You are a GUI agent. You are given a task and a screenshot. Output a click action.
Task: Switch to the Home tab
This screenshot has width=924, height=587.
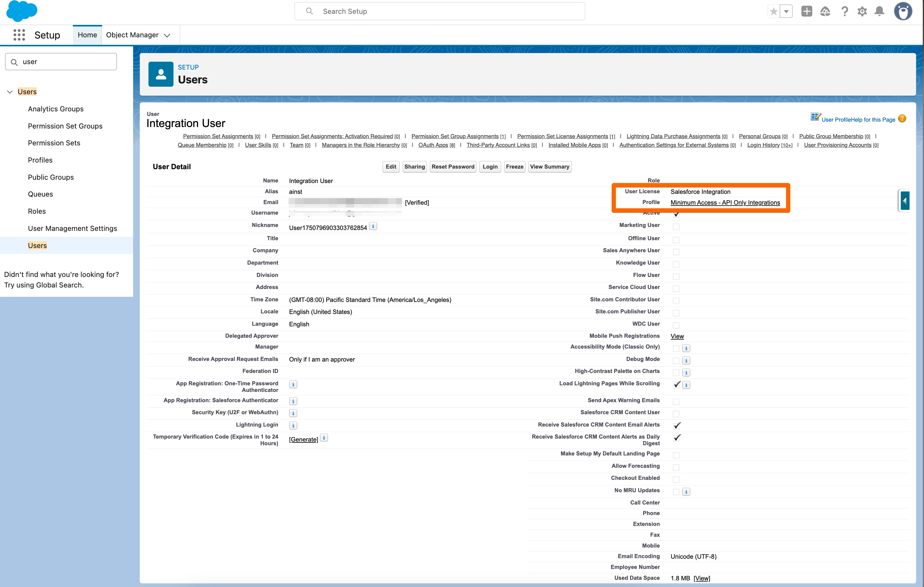87,35
